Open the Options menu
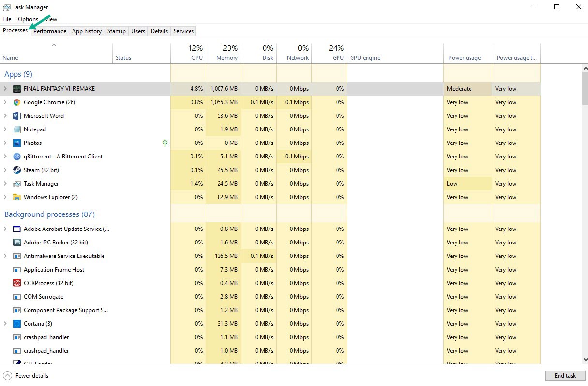This screenshot has width=588, height=386. coord(28,19)
